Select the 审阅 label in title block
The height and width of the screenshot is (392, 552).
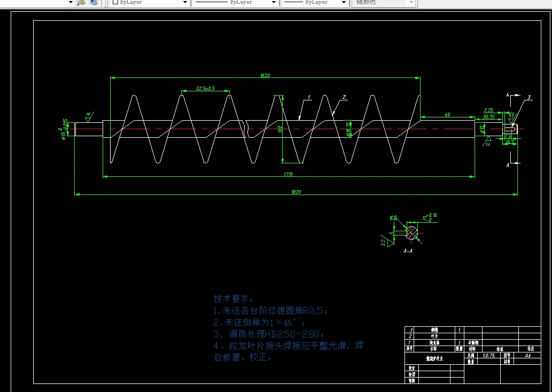point(411,381)
